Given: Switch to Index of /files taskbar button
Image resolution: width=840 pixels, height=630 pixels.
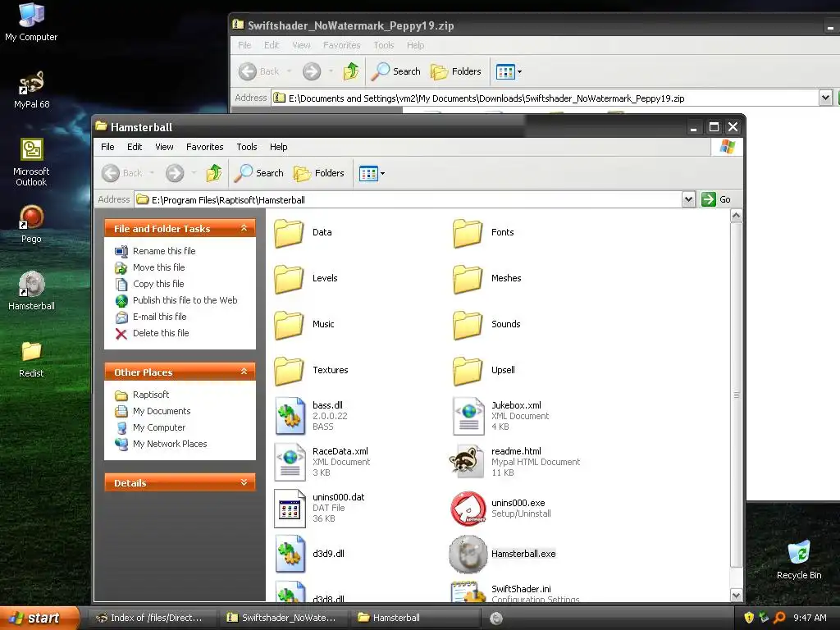Looking at the screenshot, I should (150, 618).
